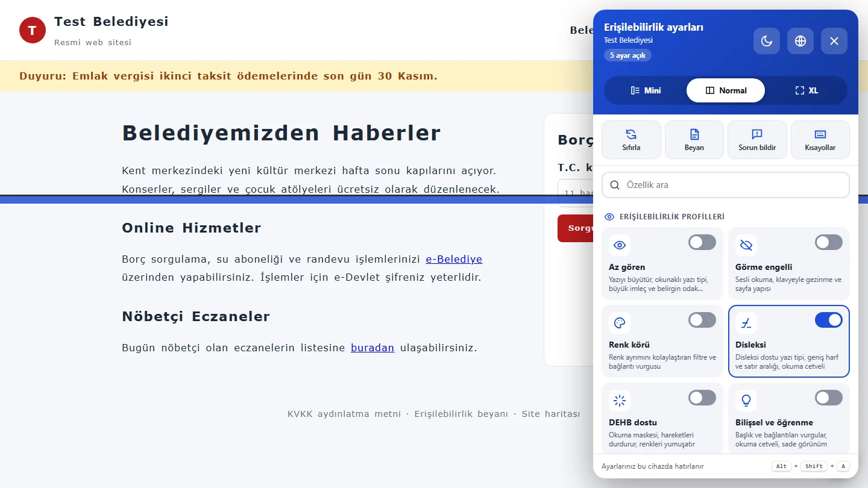Close the Erişilebilirlik ayarları panel
Screen dimensions: 868x488
(834, 41)
